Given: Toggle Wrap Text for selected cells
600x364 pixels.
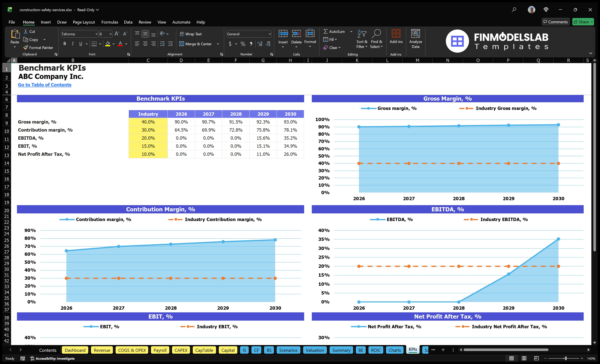Looking at the screenshot, I should click(x=191, y=34).
